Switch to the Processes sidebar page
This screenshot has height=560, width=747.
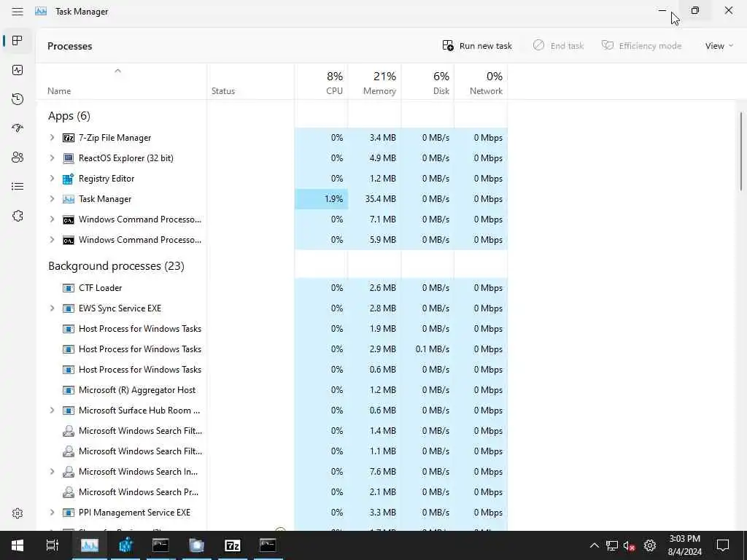coord(18,41)
